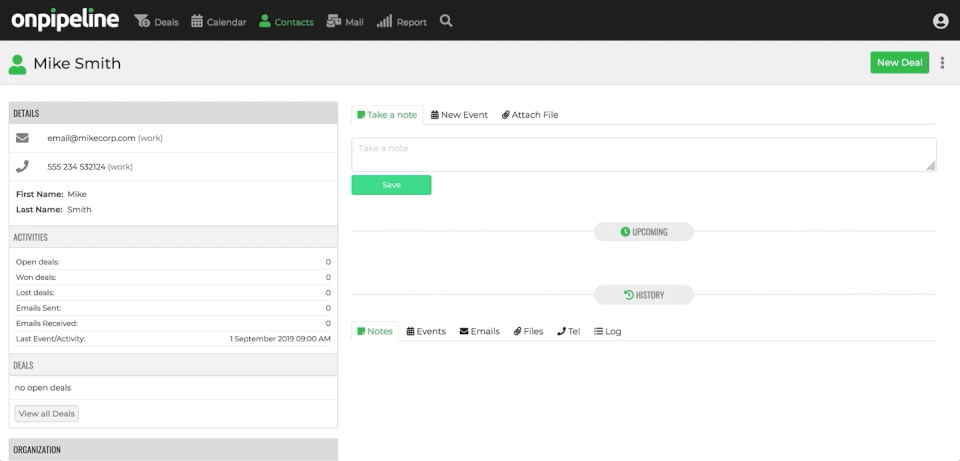Open Calendar from navigation bar
The height and width of the screenshot is (461, 960).
coord(219,22)
